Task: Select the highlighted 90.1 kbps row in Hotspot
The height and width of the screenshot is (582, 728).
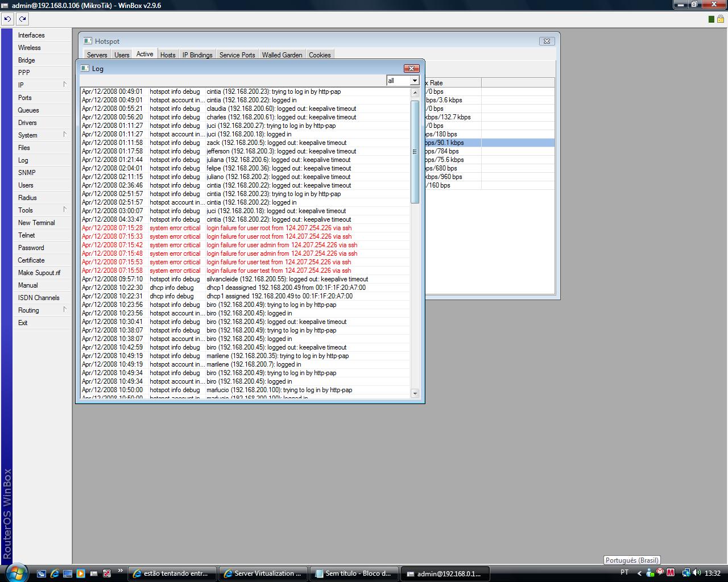Action: [x=490, y=143]
